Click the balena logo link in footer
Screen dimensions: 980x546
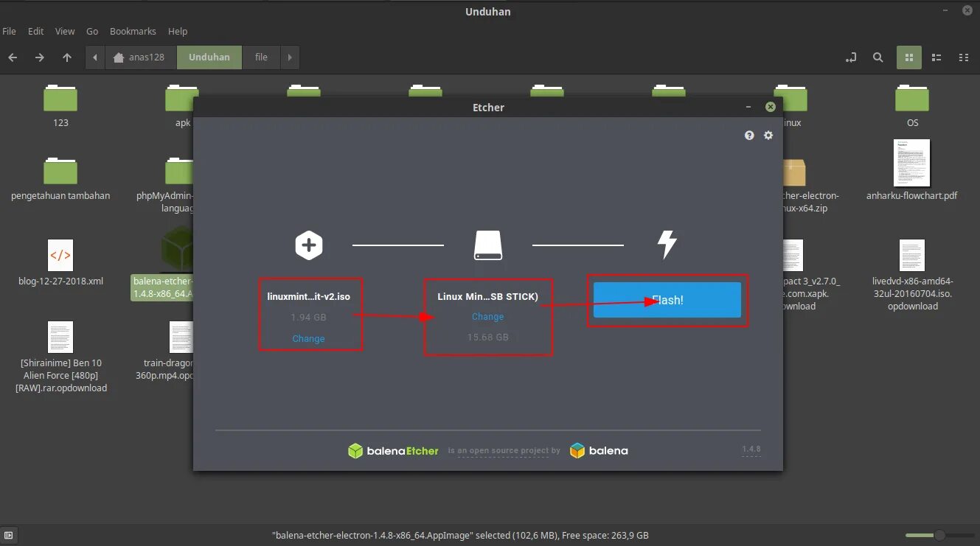coord(599,451)
